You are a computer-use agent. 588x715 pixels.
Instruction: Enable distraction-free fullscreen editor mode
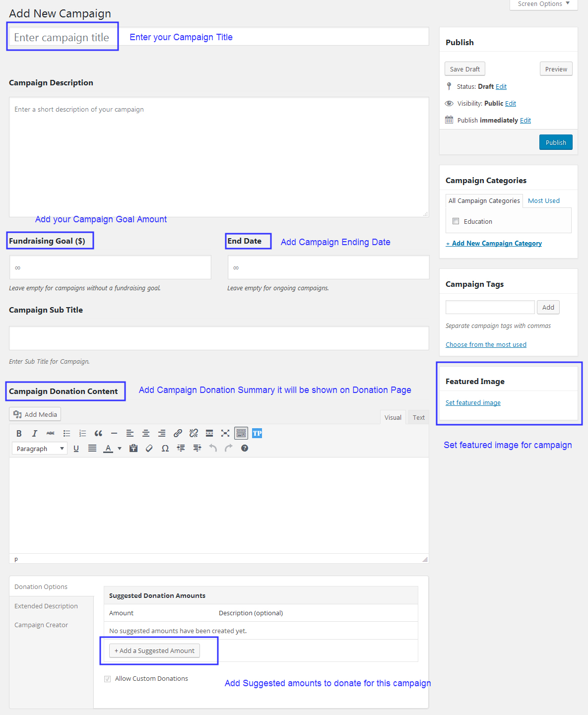coord(225,433)
